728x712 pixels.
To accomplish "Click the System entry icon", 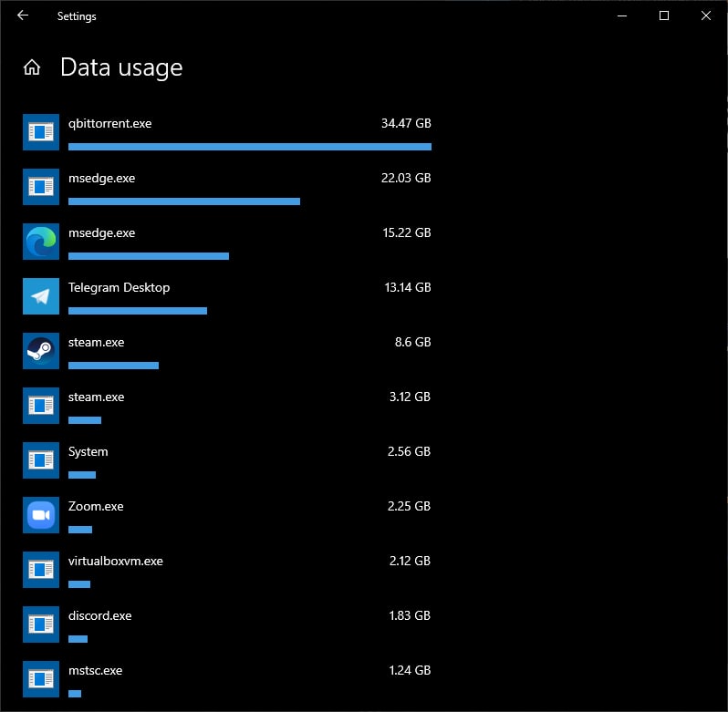I will pos(40,460).
